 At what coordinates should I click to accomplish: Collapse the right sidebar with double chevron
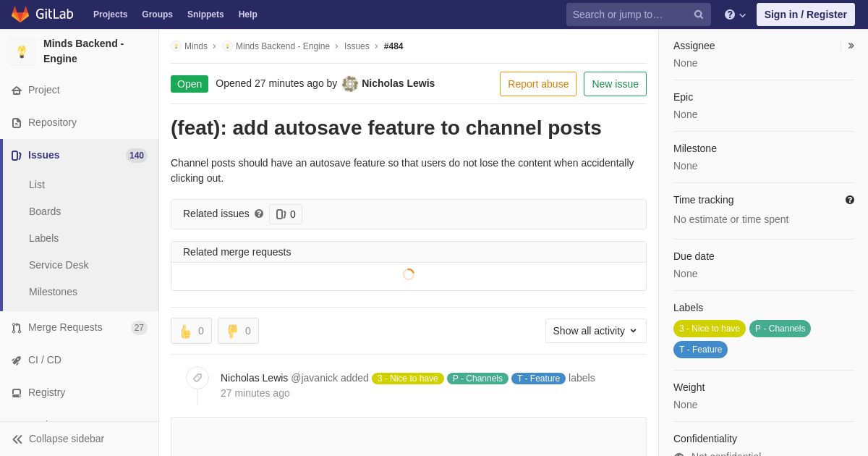click(x=851, y=46)
